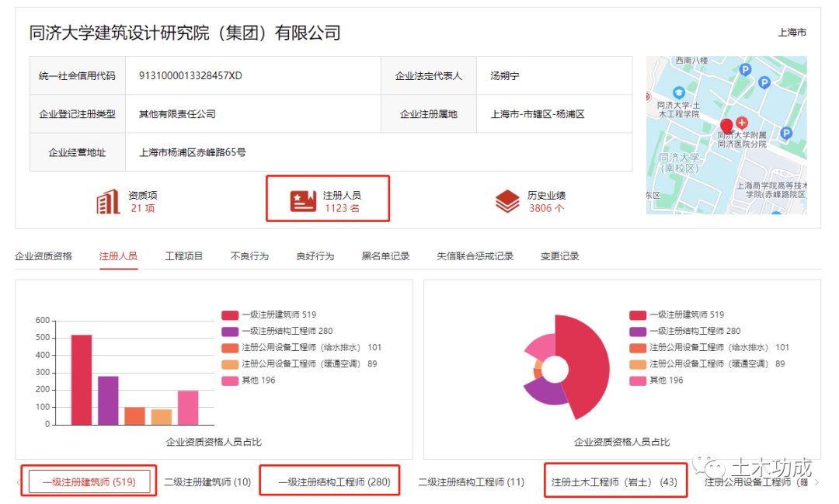
Task: Click the company name title
Action: 185,33
